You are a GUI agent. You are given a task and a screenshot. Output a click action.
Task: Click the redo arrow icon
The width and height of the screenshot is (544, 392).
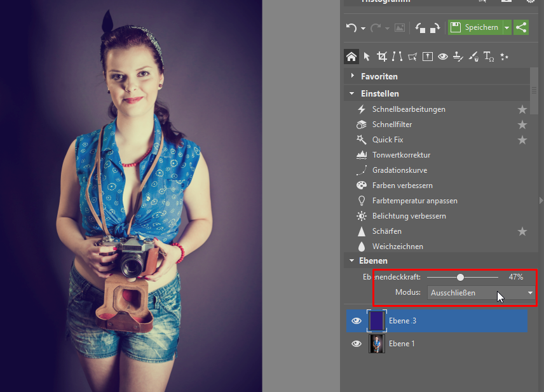coord(376,27)
